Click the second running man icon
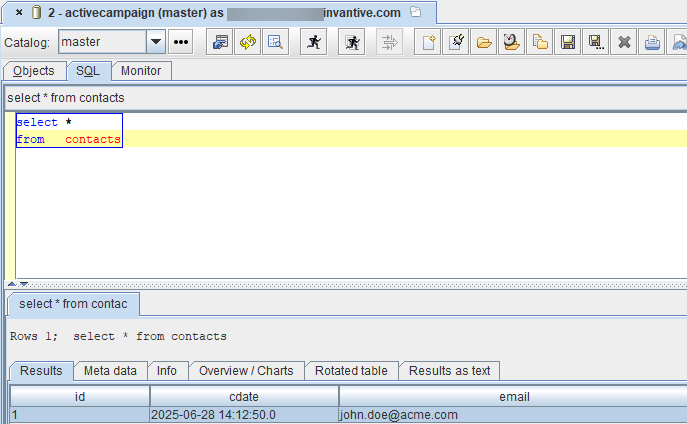 click(x=352, y=42)
